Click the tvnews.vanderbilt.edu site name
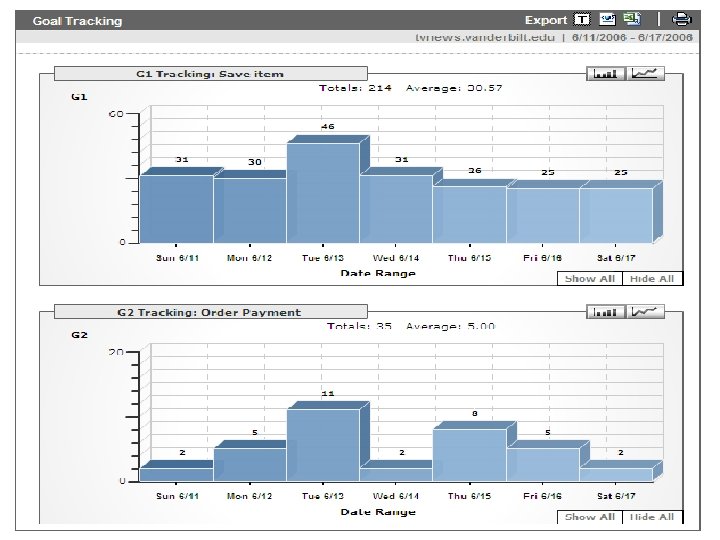This screenshot has width=720, height=540. (484, 37)
